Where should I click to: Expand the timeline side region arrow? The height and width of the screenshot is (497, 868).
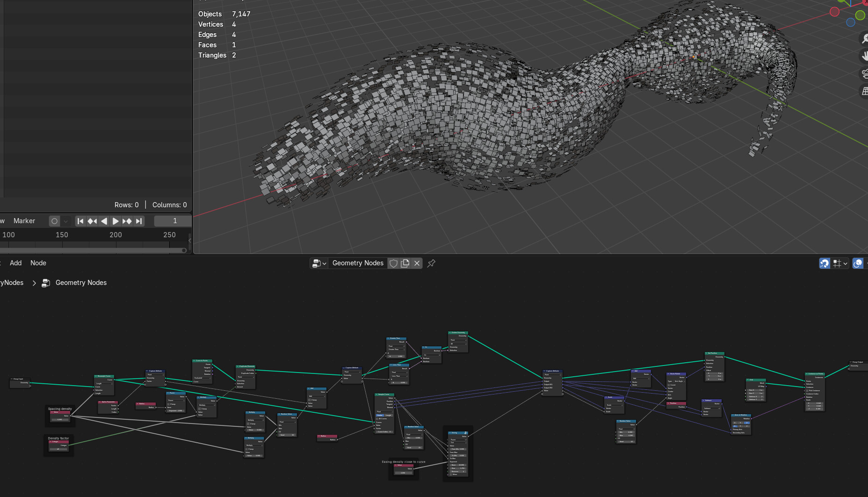click(x=190, y=241)
